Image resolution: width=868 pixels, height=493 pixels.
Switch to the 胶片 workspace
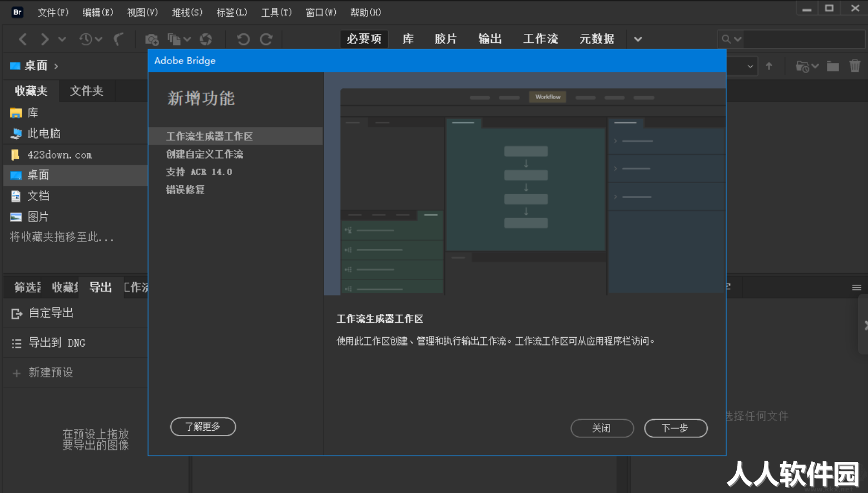(x=446, y=39)
